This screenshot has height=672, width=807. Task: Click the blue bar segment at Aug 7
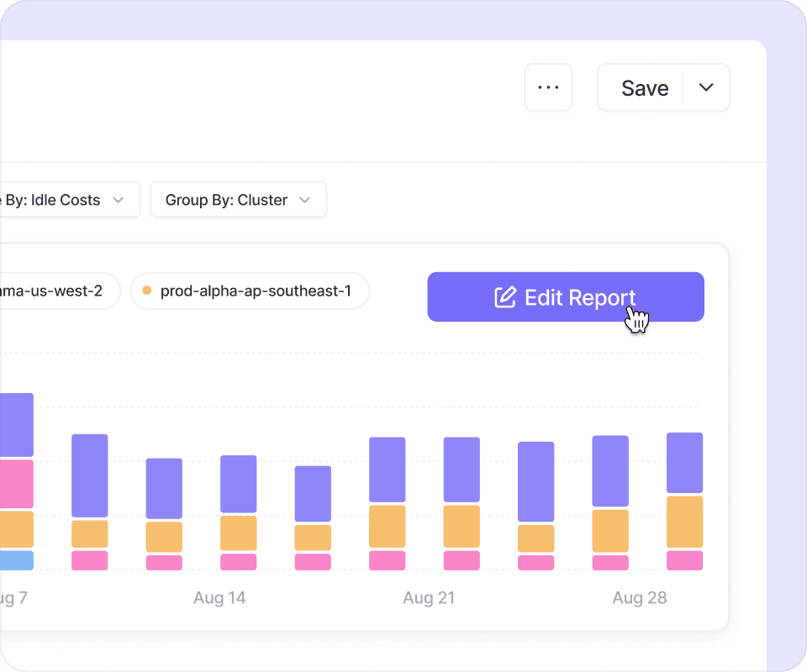(x=17, y=560)
